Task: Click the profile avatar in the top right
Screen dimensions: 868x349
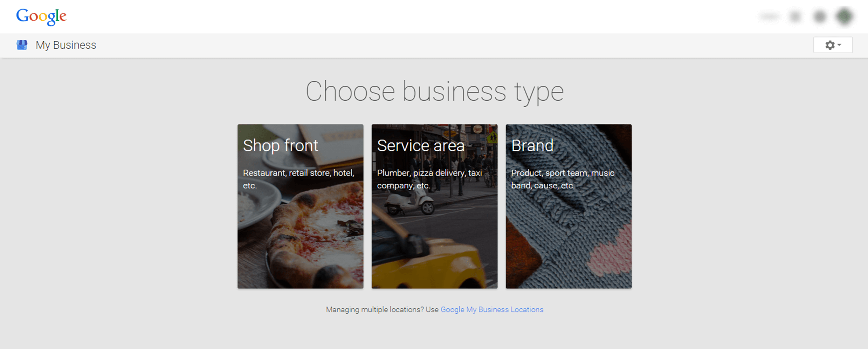Action: coord(845,16)
